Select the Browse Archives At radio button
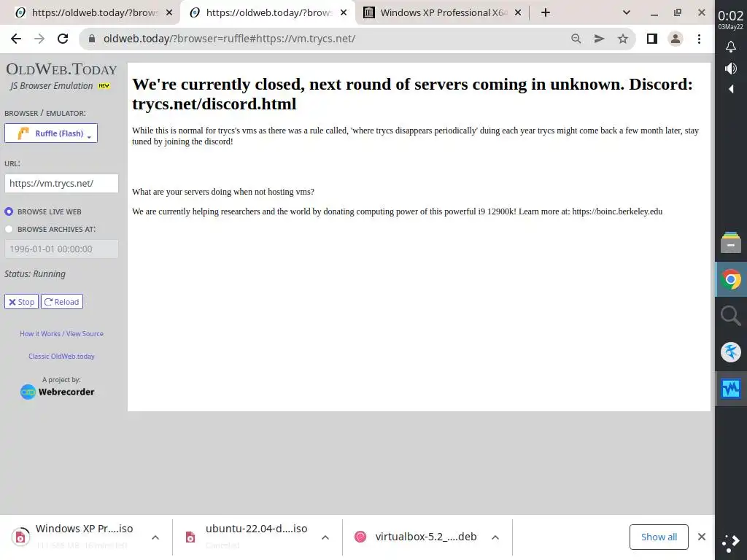Screen dimensions: 747x560 [x=9, y=229]
